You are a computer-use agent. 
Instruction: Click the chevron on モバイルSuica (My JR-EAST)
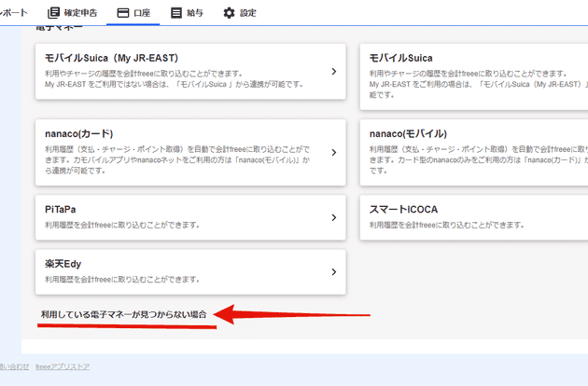(334, 72)
